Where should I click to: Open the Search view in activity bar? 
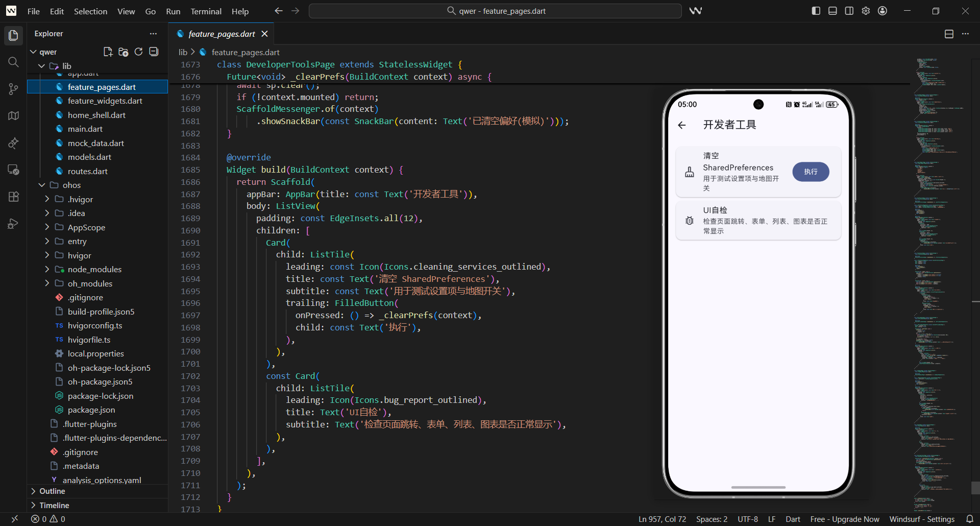click(x=13, y=62)
